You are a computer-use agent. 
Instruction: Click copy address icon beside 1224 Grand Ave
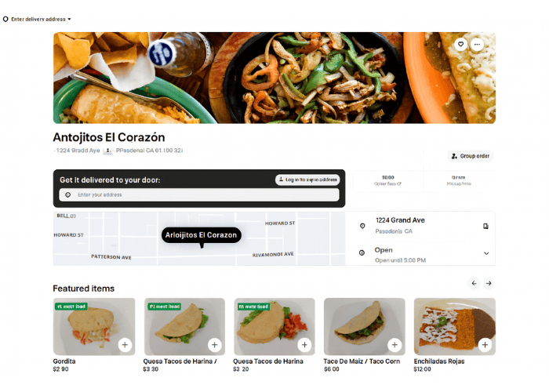485,227
